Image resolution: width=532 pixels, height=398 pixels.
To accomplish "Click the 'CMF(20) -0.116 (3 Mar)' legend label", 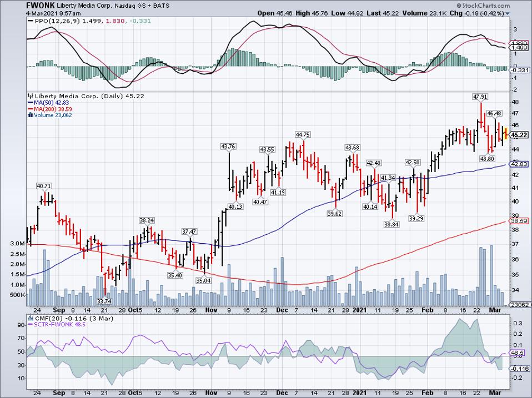I will [74, 318].
